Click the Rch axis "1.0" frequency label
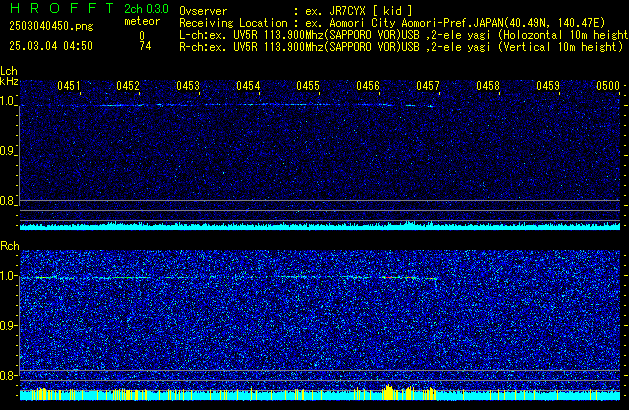This screenshot has width=629, height=410. pos(8,276)
